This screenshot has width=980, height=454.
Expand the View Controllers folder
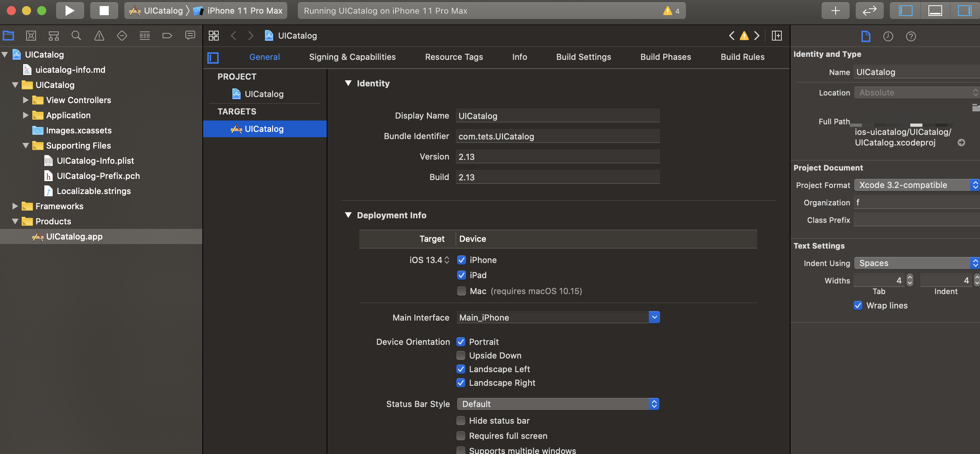tap(25, 100)
